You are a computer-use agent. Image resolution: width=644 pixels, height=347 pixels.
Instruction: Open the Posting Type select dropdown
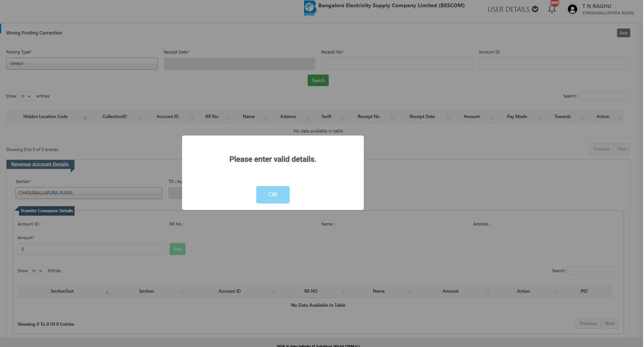pos(82,63)
